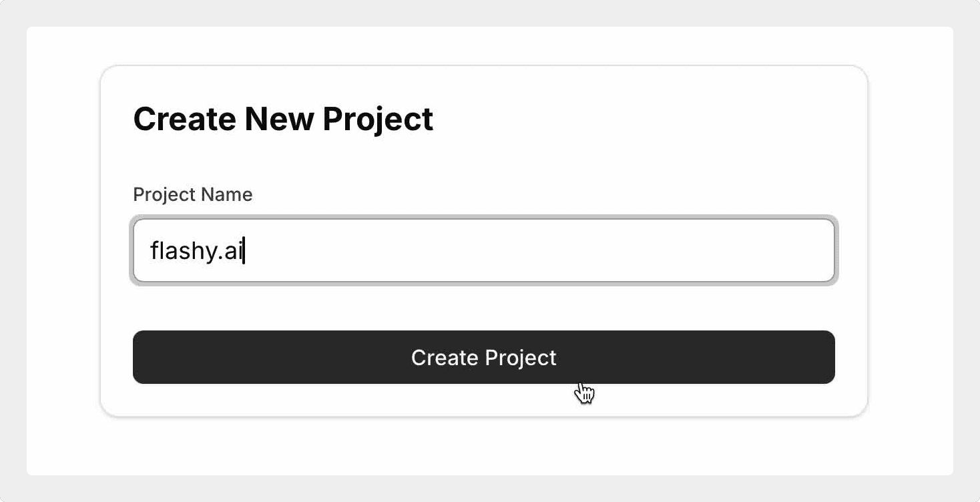
Task: Click the word 'New' in the heading
Action: (279, 119)
